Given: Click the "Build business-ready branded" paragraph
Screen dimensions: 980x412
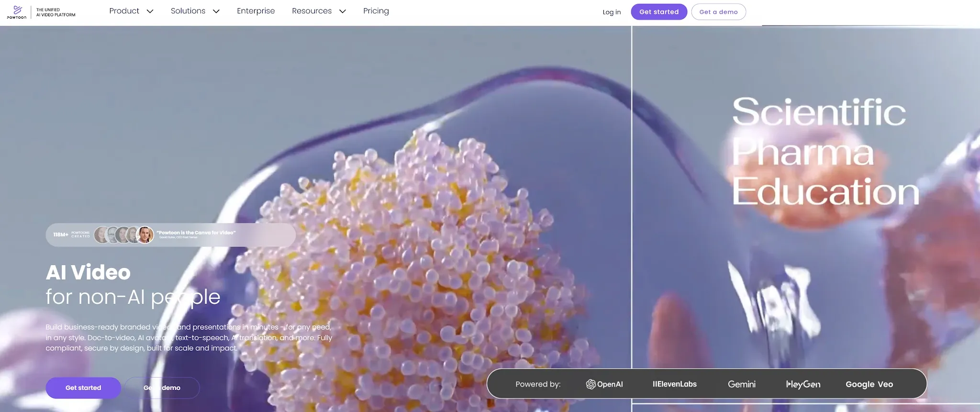Looking at the screenshot, I should [x=189, y=337].
